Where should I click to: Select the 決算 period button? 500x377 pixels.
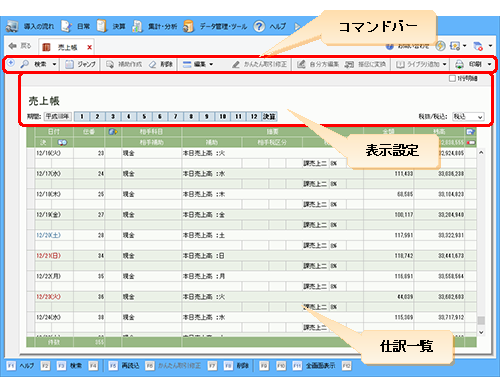point(269,116)
